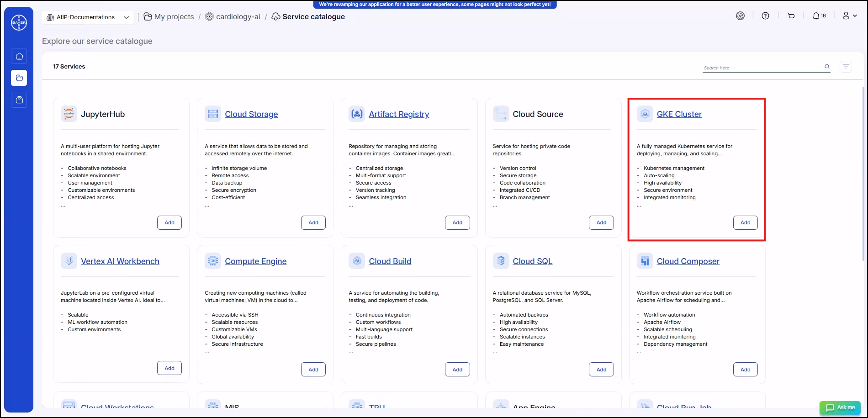Click the Explore our service catalogue heading
Screen dimensions: 868x418
click(97, 41)
